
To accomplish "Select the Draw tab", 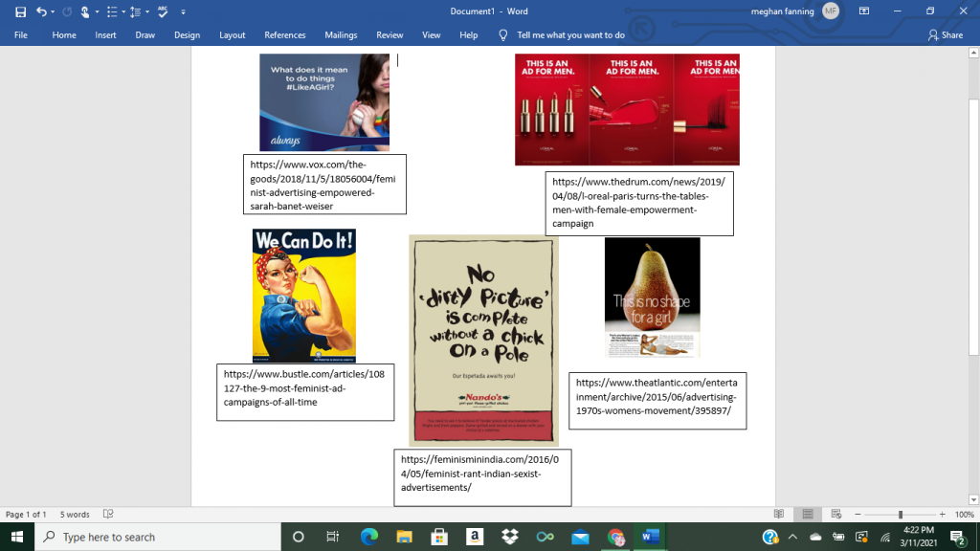I will (x=145, y=35).
